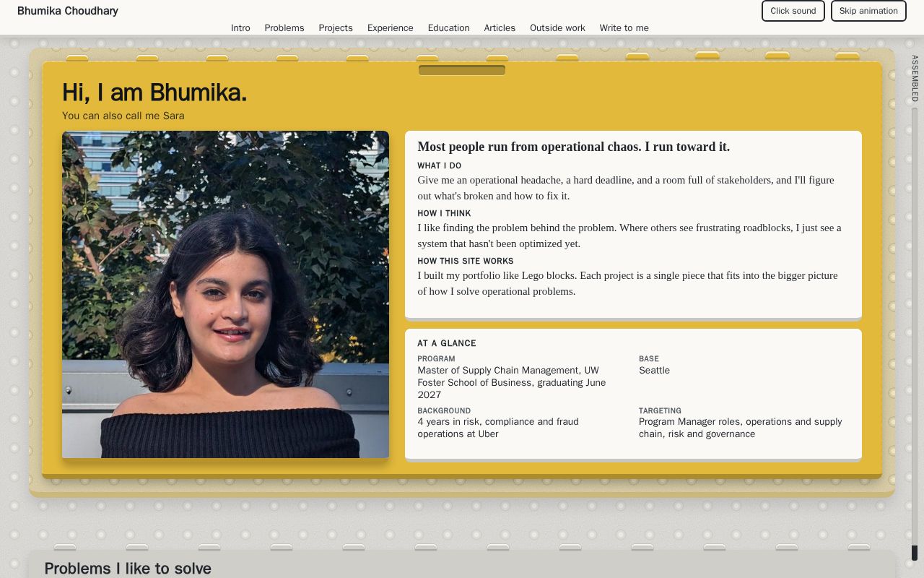Click the operational chaos headline
Screen dimensions: 924x578
[574, 147]
